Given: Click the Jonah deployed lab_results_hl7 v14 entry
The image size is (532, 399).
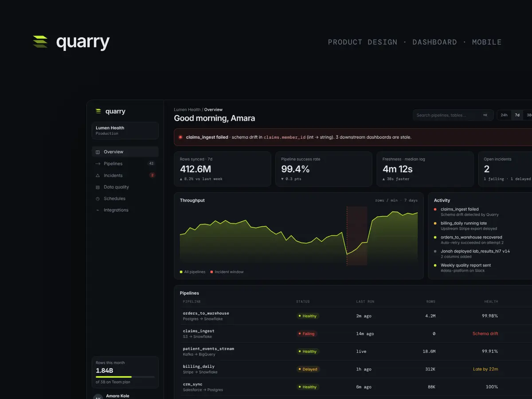Looking at the screenshot, I should click(x=472, y=254).
